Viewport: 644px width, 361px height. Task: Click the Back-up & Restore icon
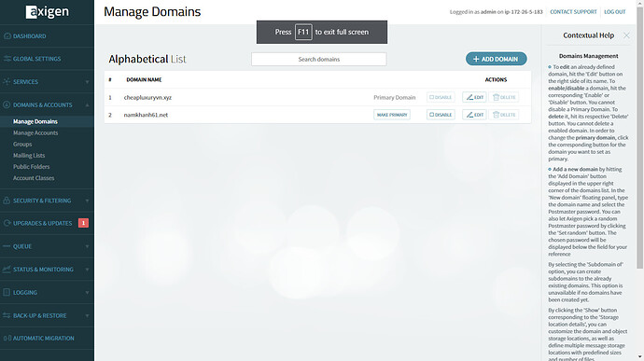[7, 315]
